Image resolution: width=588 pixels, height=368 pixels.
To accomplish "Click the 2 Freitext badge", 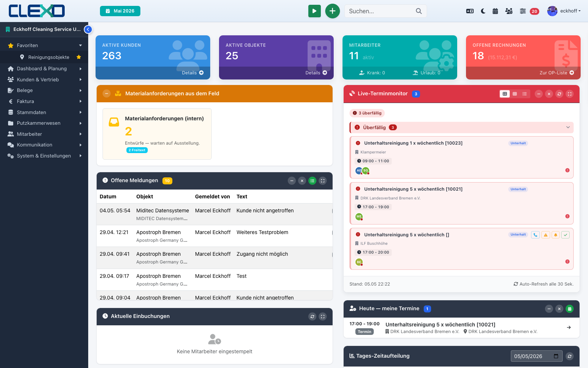I will click(x=137, y=150).
